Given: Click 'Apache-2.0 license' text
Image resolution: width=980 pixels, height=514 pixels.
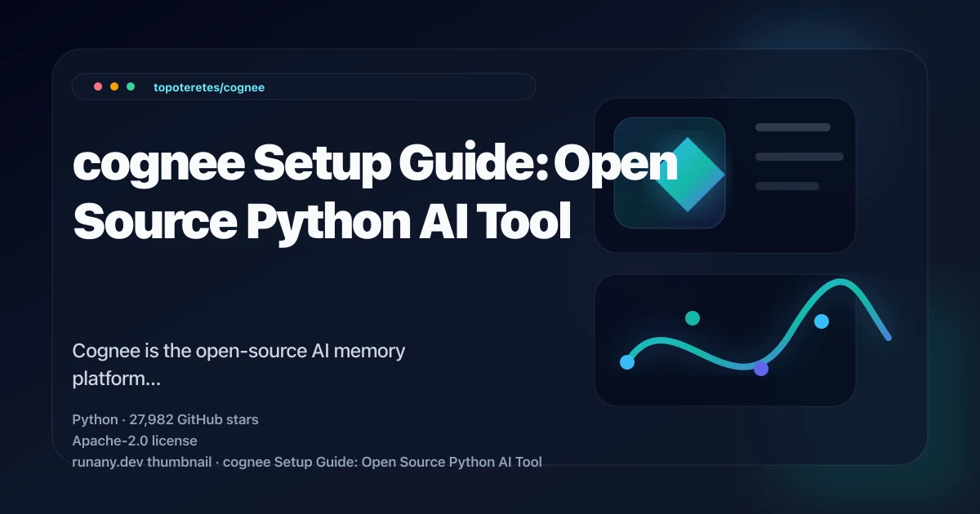Looking at the screenshot, I should click(x=135, y=441).
